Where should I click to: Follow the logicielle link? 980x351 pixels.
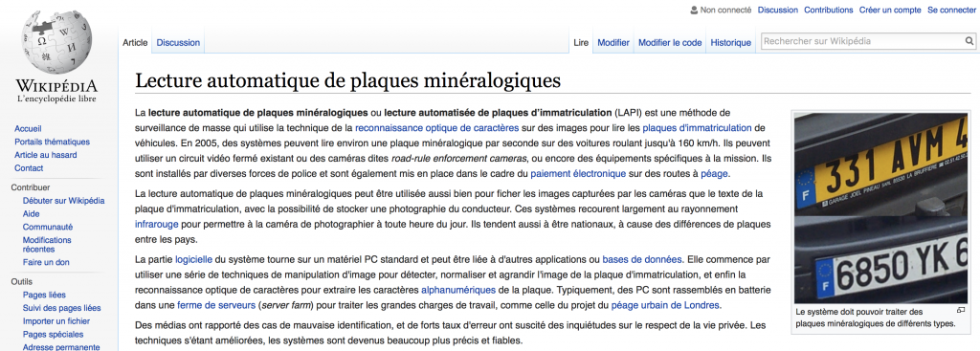click(x=193, y=259)
